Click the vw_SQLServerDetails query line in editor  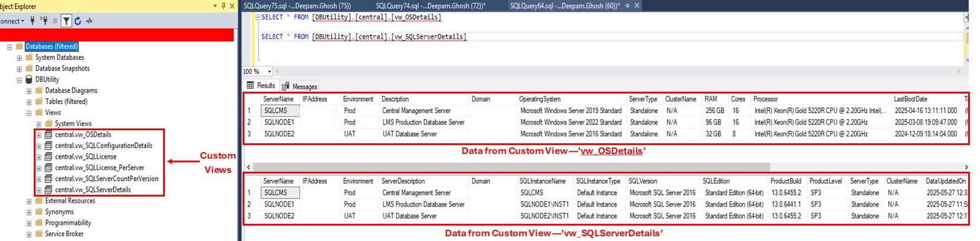[x=364, y=37]
